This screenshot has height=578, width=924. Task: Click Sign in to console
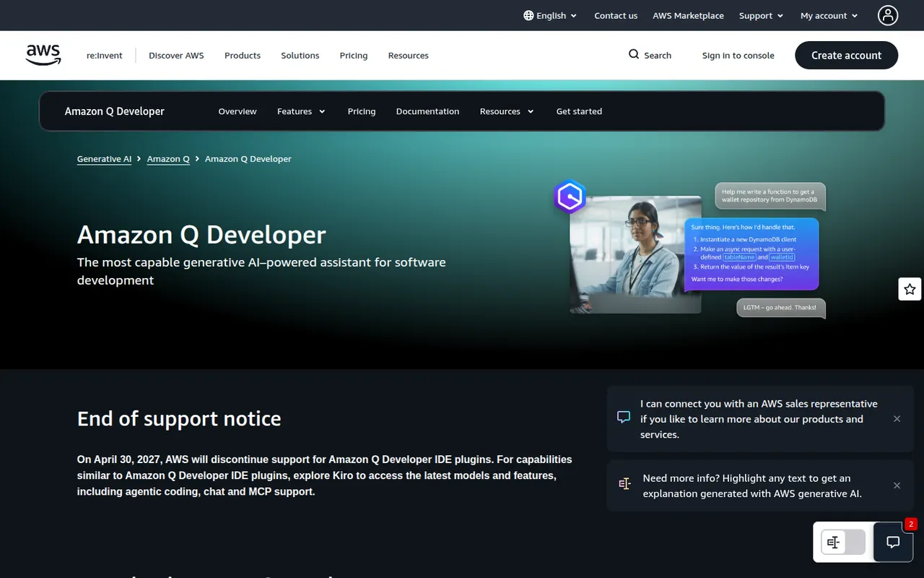738,55
